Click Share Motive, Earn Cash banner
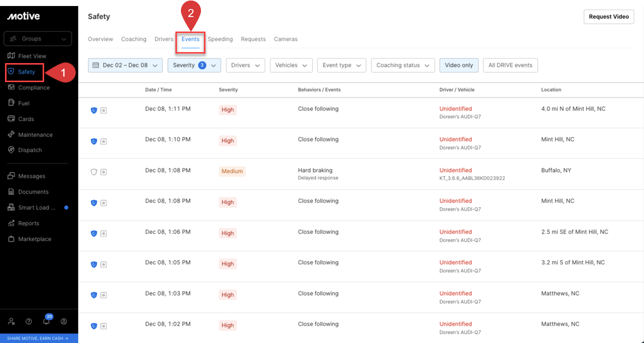 [39, 338]
